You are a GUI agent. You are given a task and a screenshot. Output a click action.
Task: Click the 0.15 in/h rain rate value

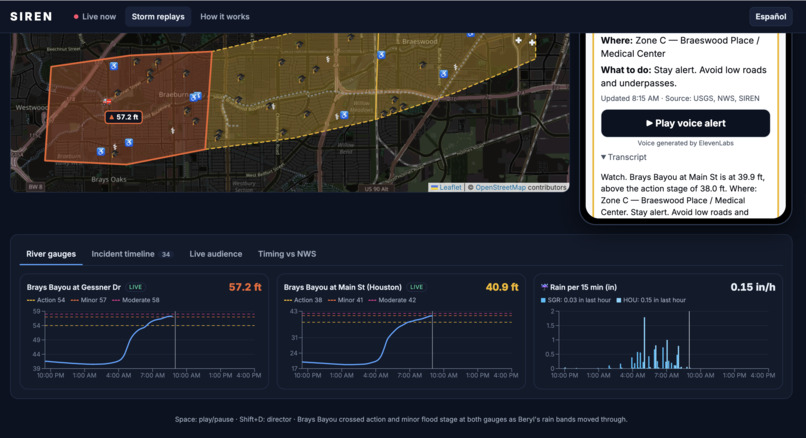(x=753, y=287)
